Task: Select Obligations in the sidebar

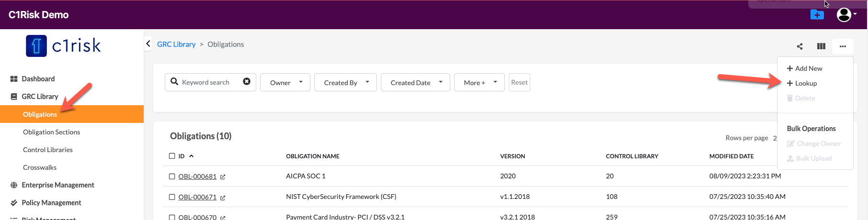Action: click(72, 114)
